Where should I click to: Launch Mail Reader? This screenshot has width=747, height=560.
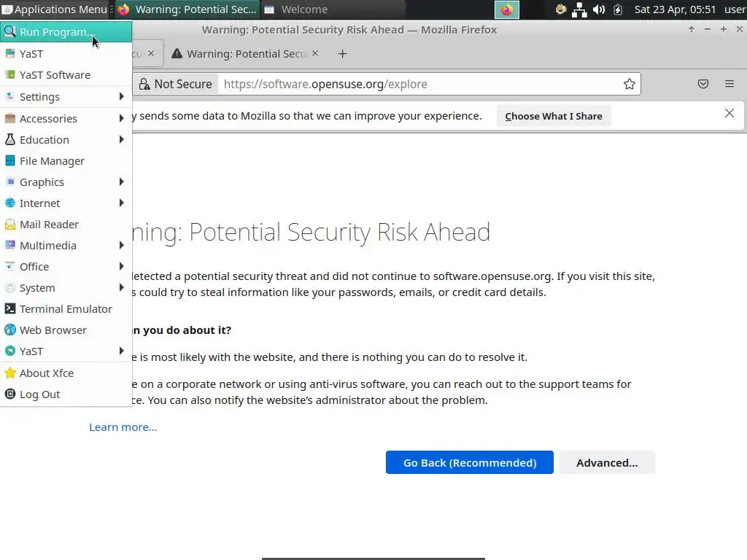pyautogui.click(x=66, y=225)
